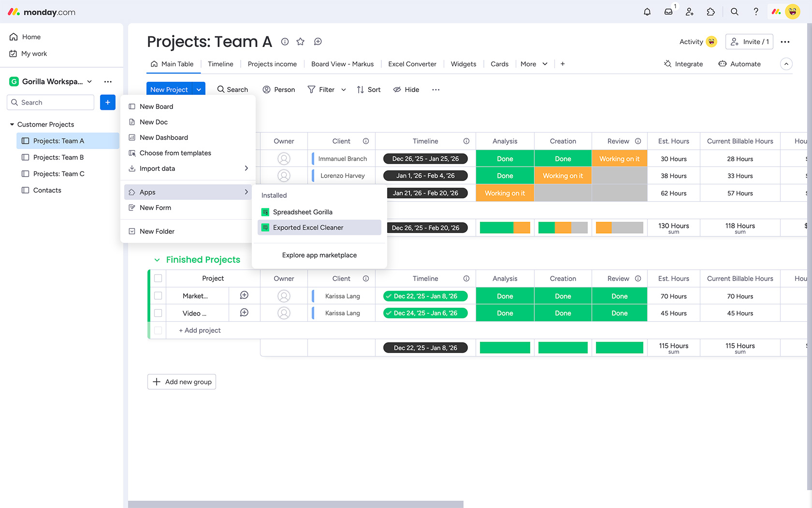The height and width of the screenshot is (508, 812).
Task: Click Explore app marketplace link
Action: pyautogui.click(x=319, y=255)
